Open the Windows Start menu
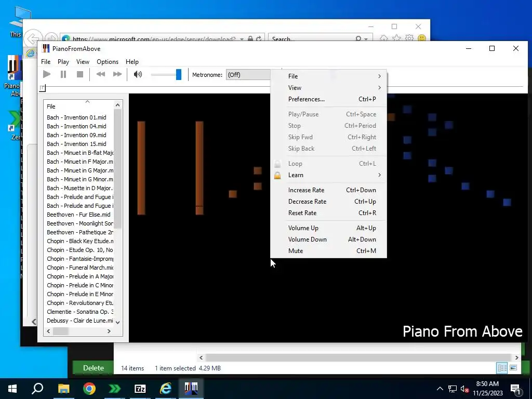Screen dimensions: 532x399 12,389
